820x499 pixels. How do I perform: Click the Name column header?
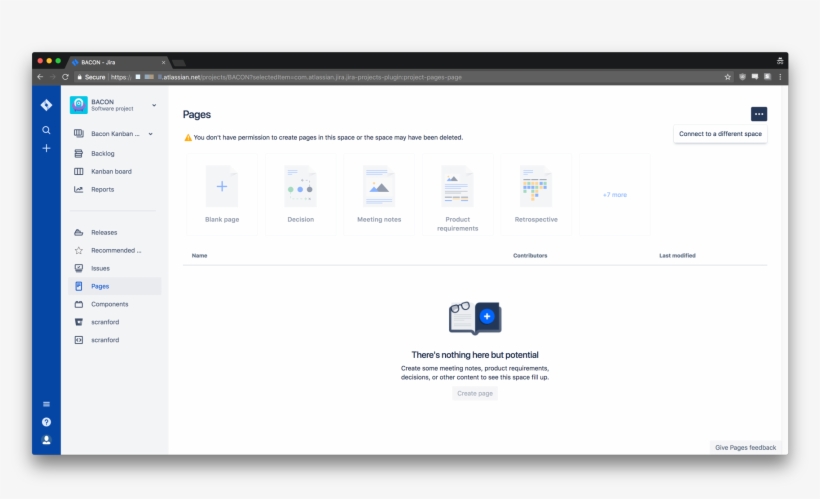tap(199, 256)
